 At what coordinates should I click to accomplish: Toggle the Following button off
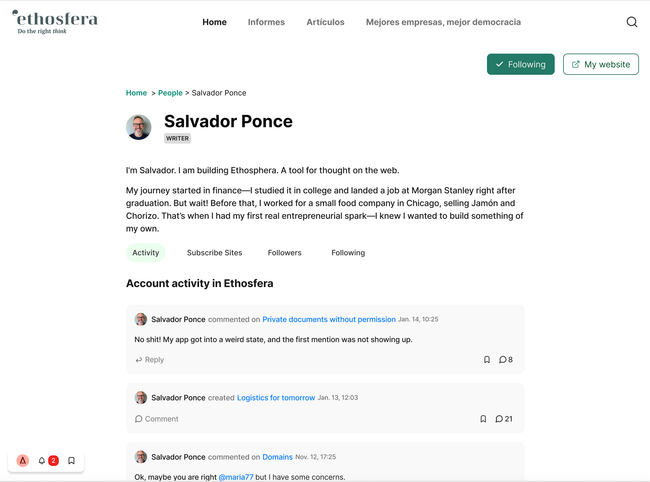pyautogui.click(x=520, y=64)
